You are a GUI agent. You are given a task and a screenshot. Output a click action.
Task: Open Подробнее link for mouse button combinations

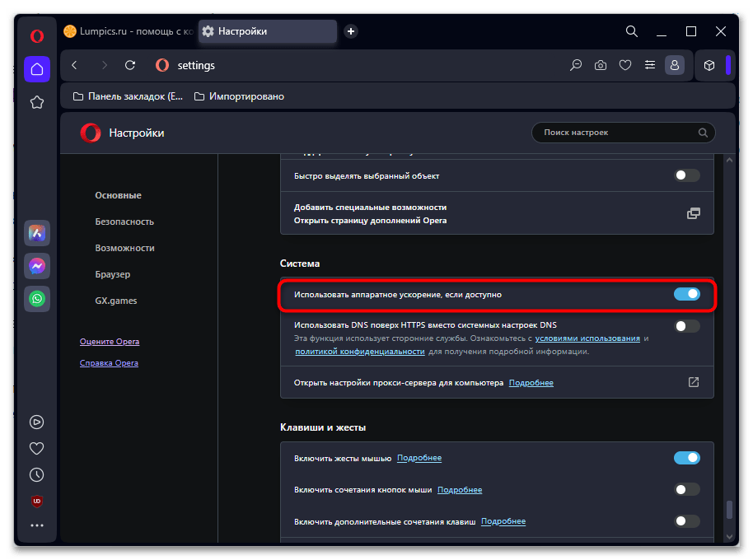460,490
